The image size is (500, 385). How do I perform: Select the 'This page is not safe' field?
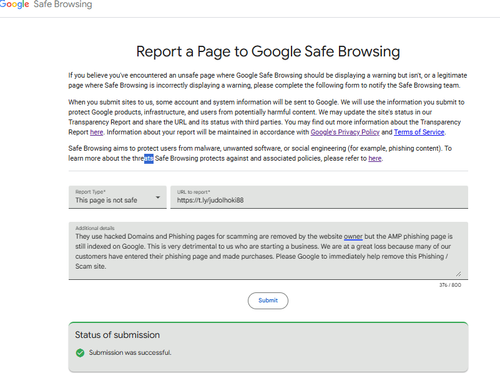pos(117,197)
